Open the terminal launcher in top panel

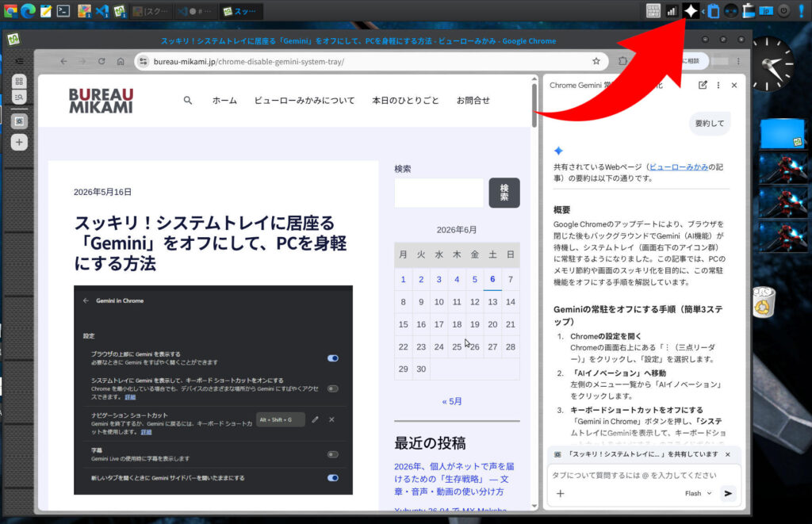pos(63,11)
